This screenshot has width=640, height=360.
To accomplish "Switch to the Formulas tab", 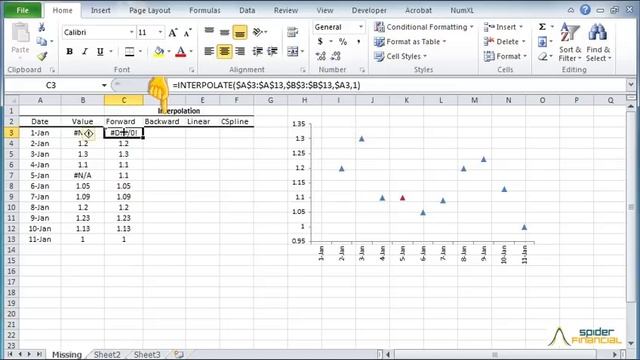I will pos(204,11).
